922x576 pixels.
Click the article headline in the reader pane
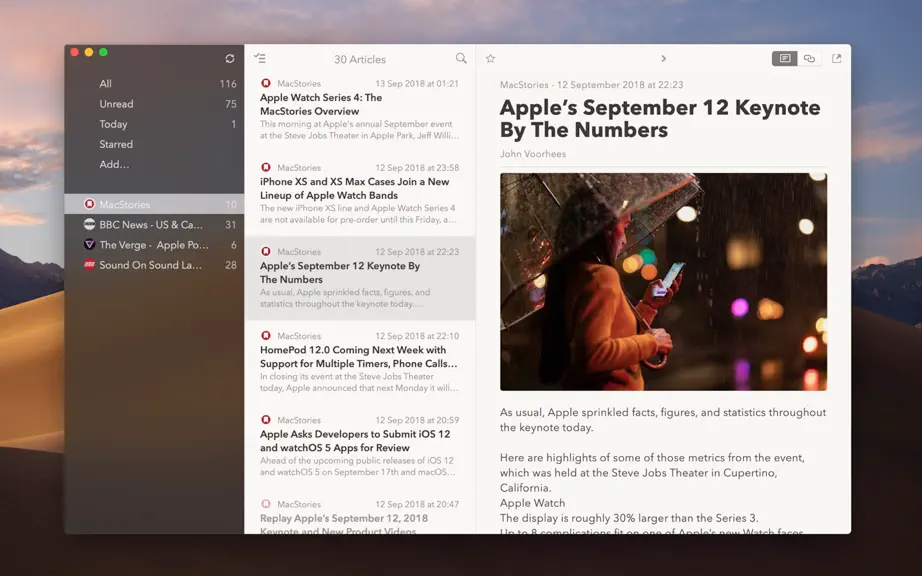coord(660,119)
